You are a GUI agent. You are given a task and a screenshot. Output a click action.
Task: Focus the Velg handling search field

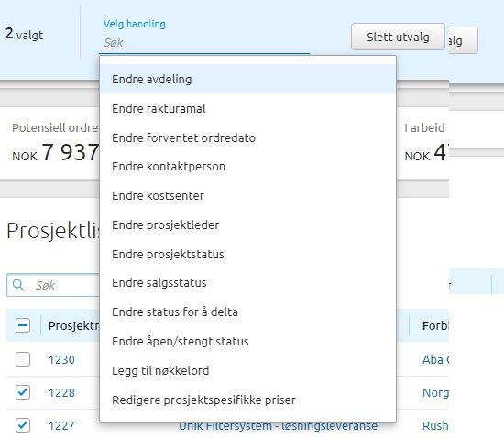(204, 42)
